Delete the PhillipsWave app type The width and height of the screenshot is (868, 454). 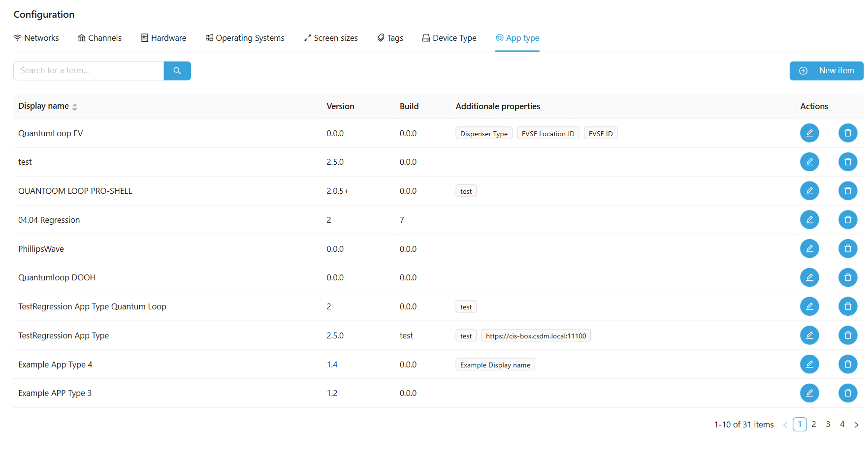847,249
